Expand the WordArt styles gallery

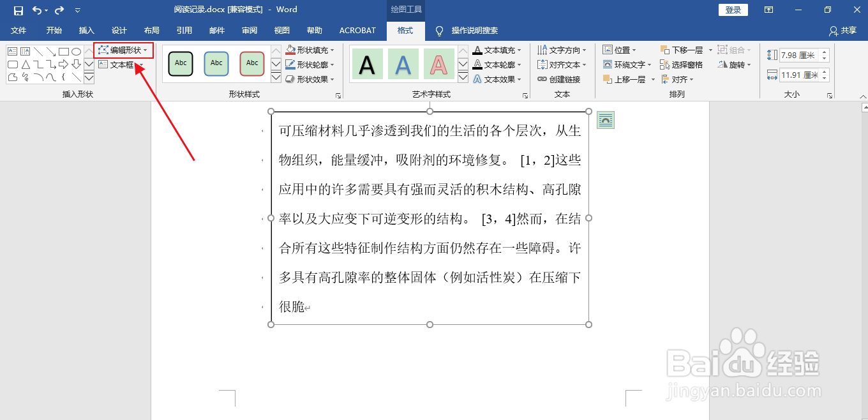tap(463, 78)
